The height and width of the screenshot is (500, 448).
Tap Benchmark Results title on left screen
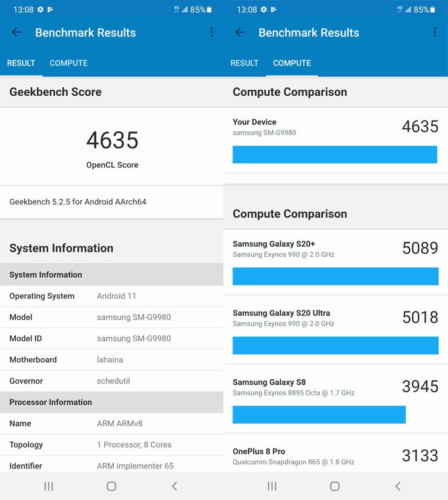point(85,33)
